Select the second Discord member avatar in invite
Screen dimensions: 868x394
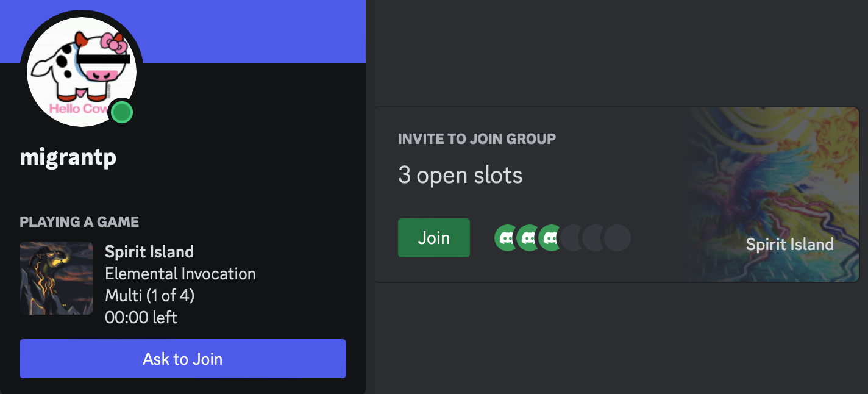coord(528,238)
